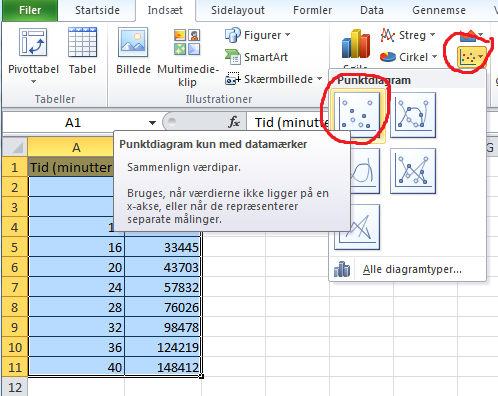The image size is (498, 396).
Task: Click cell containing 32
Action: [x=77, y=327]
